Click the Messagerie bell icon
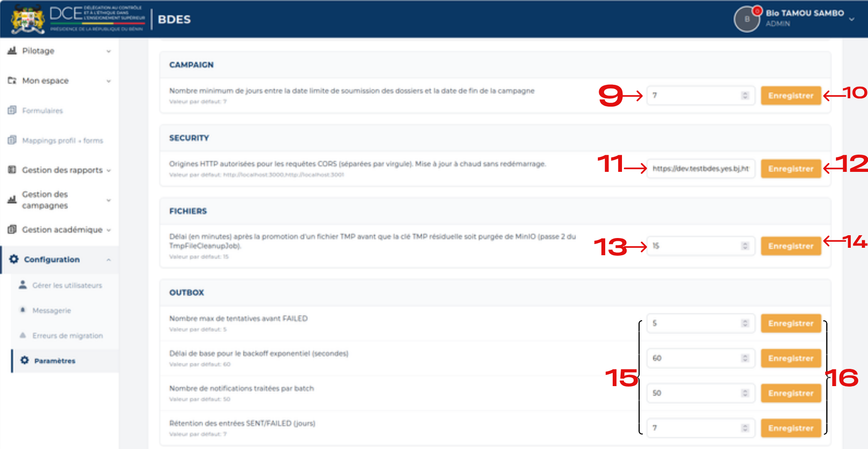Screen dimensions: 868x449 tap(22, 310)
